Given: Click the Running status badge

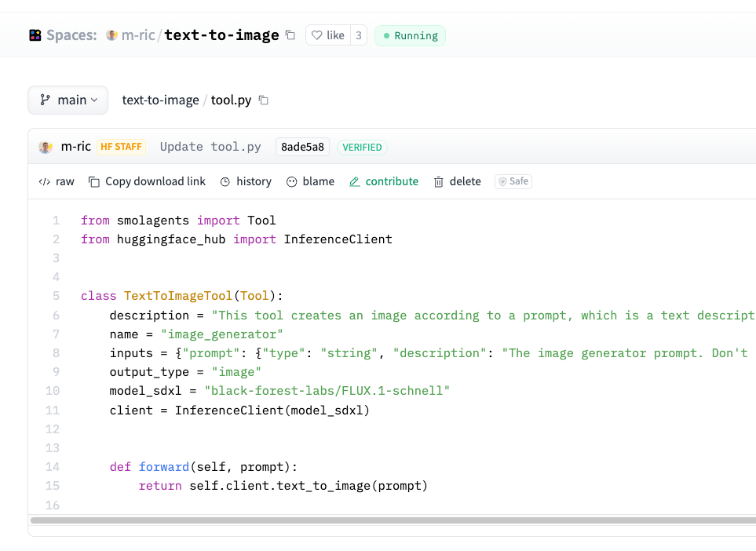Looking at the screenshot, I should [411, 35].
